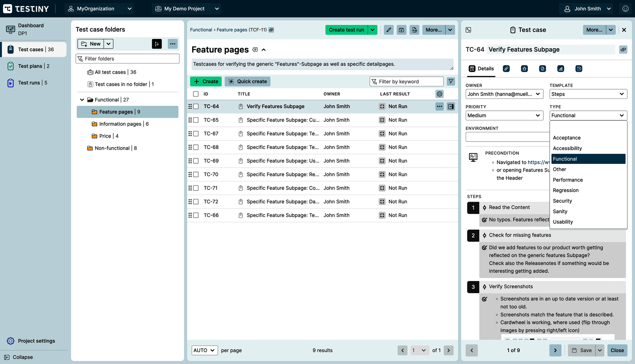Image resolution: width=635 pixels, height=364 pixels.
Task: Click the Quick create button
Action: [x=247, y=81]
